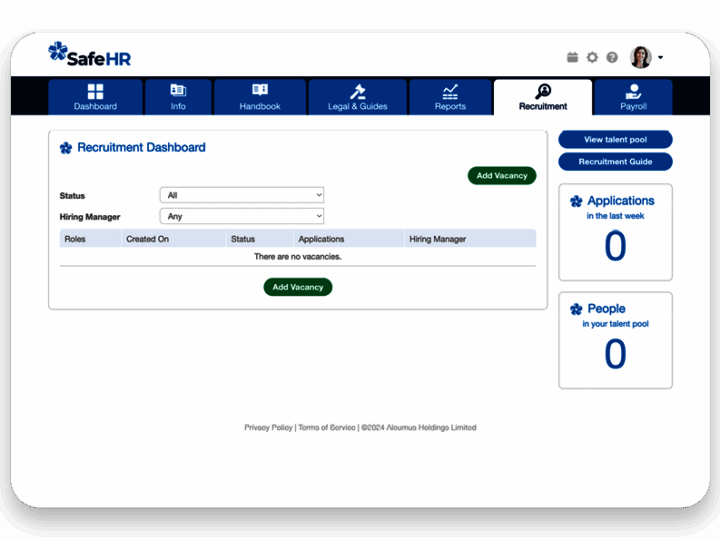Viewport: 720px width, 540px height.
Task: Click the Payroll hand icon
Action: [x=633, y=91]
